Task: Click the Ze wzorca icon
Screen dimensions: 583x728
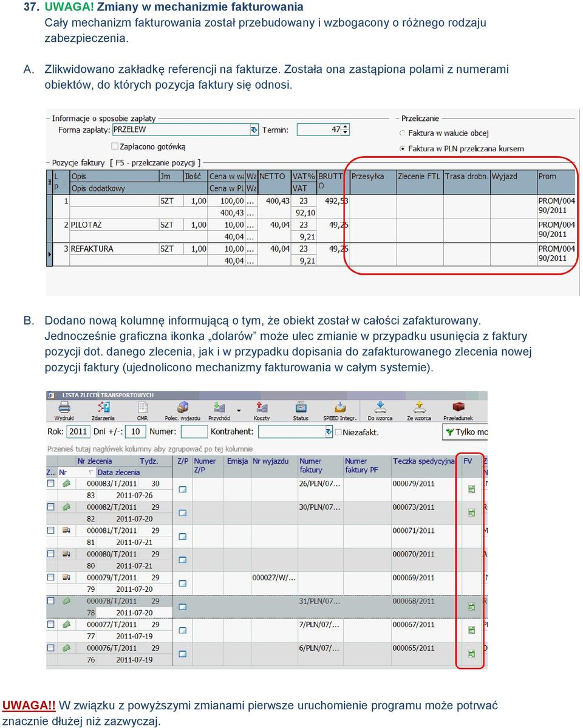Action: (x=419, y=408)
